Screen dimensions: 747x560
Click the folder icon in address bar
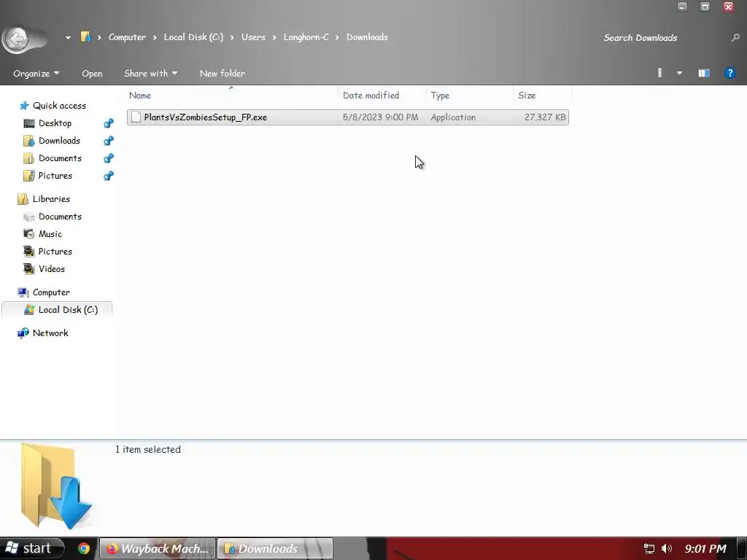coord(85,36)
